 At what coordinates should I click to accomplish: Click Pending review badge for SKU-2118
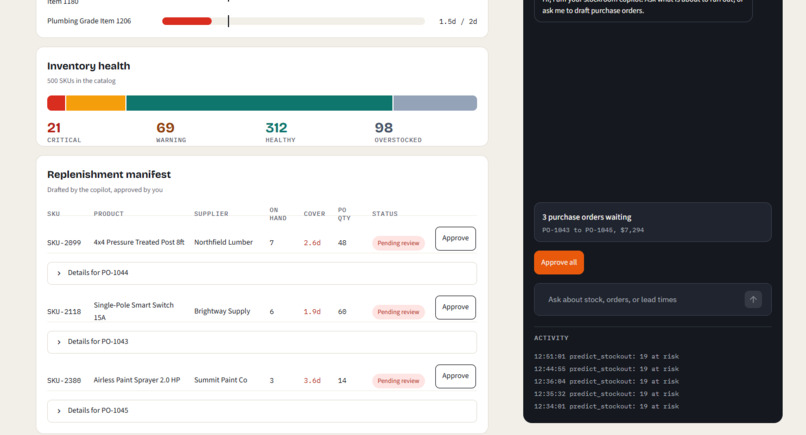click(x=398, y=312)
